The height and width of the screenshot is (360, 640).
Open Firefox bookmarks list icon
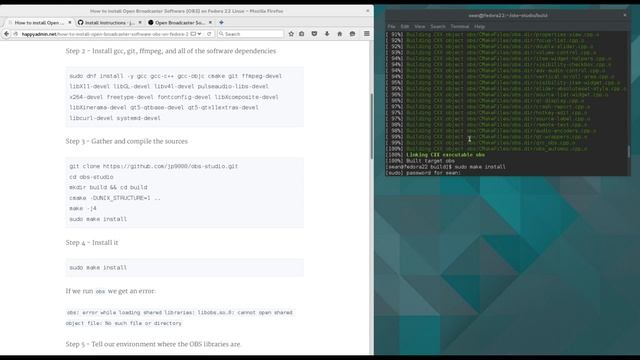(302, 34)
